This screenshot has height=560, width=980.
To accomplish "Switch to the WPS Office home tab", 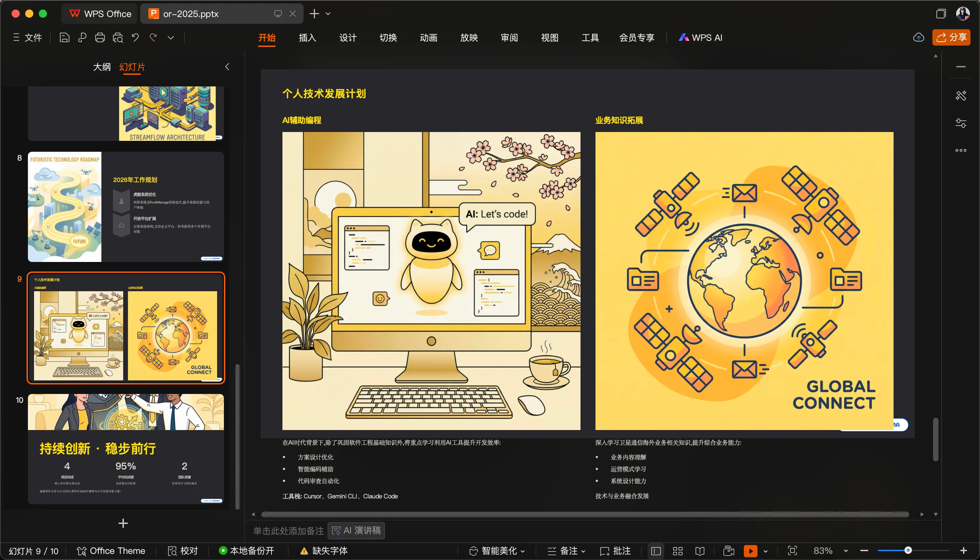I will (100, 14).
